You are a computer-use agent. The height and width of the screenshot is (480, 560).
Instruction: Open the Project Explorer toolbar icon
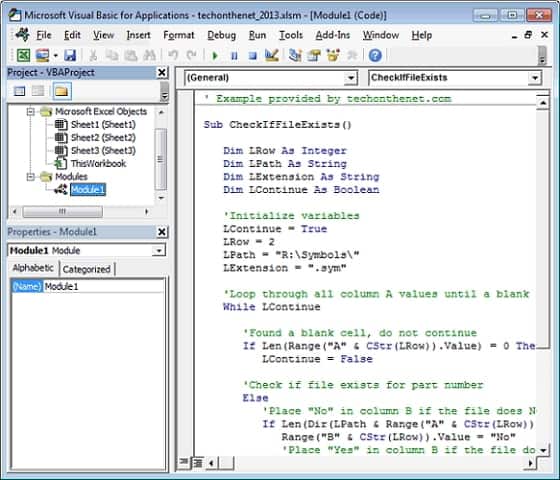295,55
